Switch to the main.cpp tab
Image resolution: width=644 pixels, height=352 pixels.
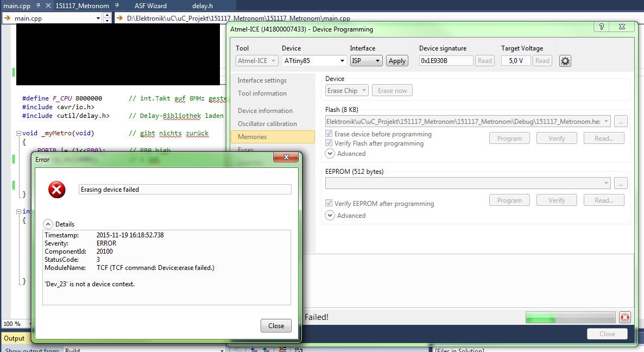(17, 6)
